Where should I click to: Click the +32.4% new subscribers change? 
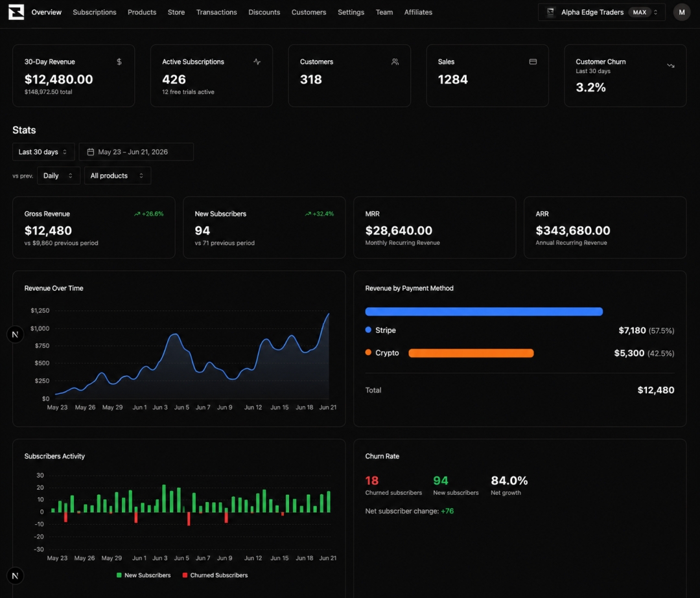323,214
